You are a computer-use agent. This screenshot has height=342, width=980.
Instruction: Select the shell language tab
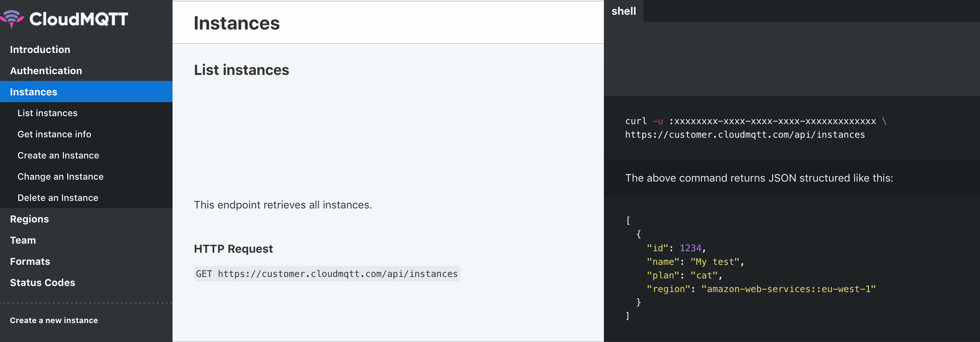coord(624,11)
